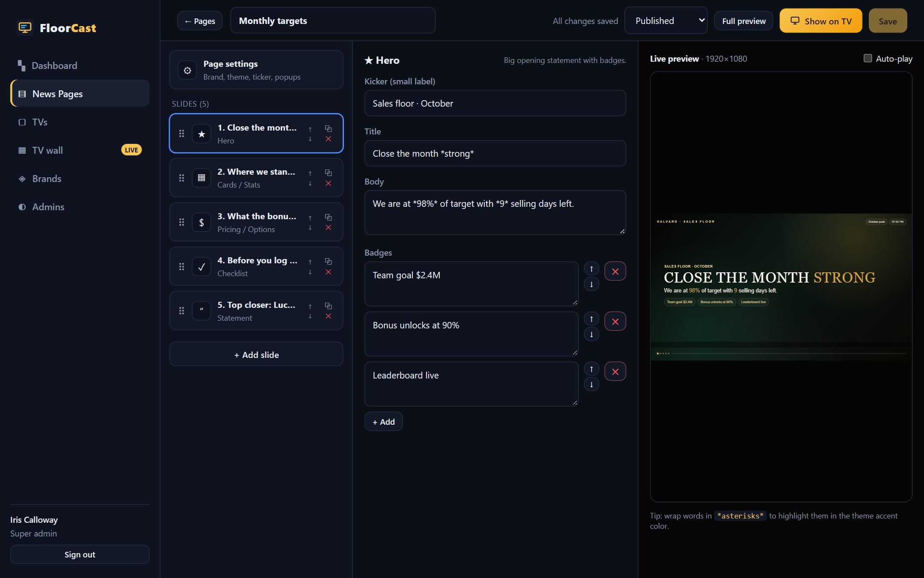
Task: Open Page settings gear card
Action: 256,70
